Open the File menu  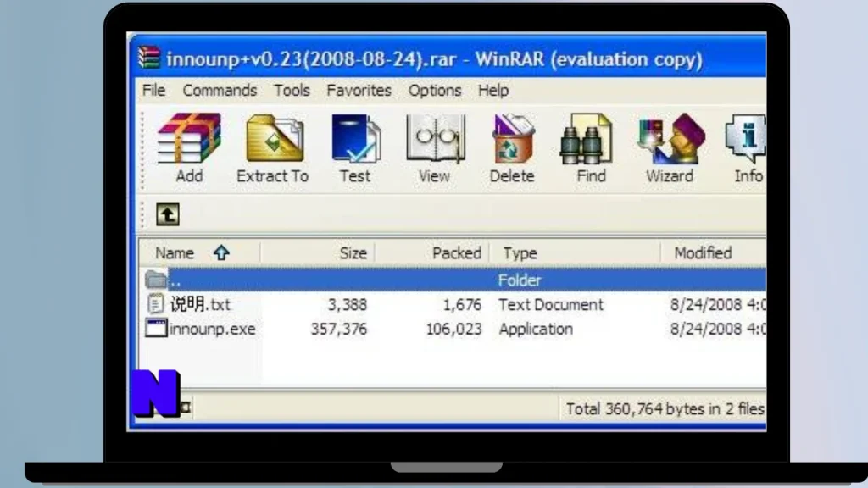(154, 90)
